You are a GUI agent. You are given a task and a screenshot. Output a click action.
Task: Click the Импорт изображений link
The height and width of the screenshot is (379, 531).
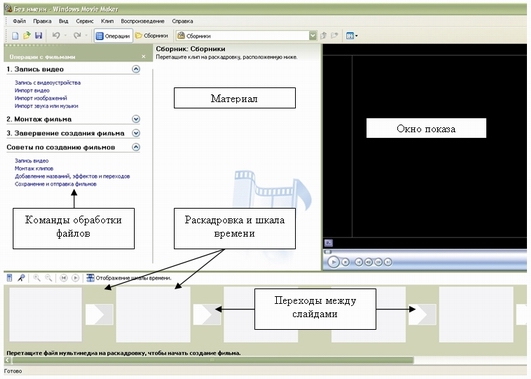(41, 98)
